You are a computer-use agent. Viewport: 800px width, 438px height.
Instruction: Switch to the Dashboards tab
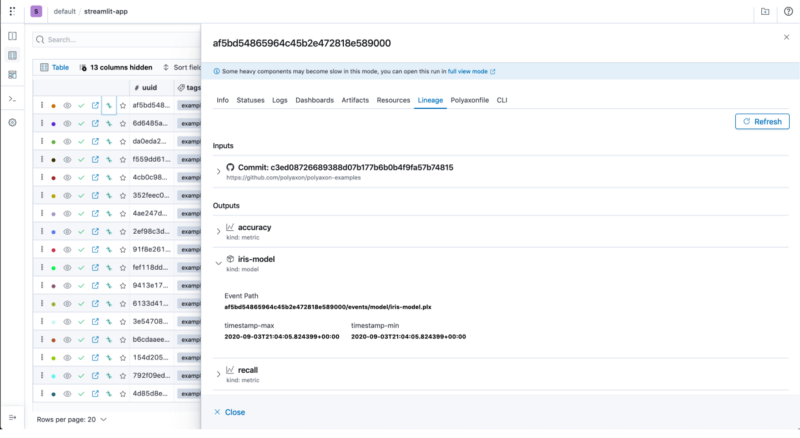[x=314, y=100]
